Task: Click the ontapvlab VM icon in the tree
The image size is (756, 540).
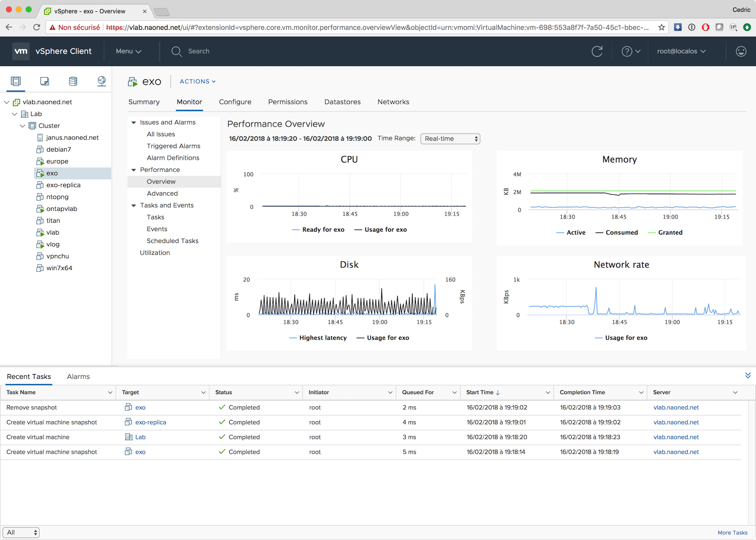Action: (x=40, y=209)
